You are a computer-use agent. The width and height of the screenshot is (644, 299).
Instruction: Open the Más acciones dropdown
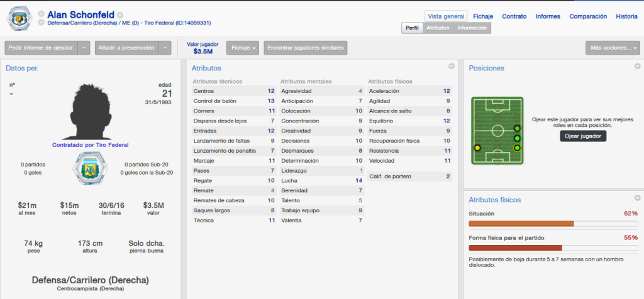click(613, 48)
